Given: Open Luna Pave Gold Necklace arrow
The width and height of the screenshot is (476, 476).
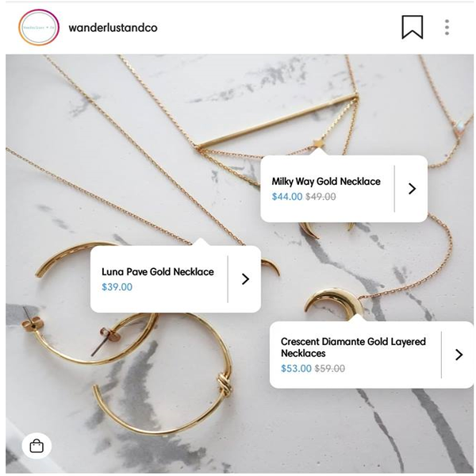Looking at the screenshot, I should pos(245,279).
